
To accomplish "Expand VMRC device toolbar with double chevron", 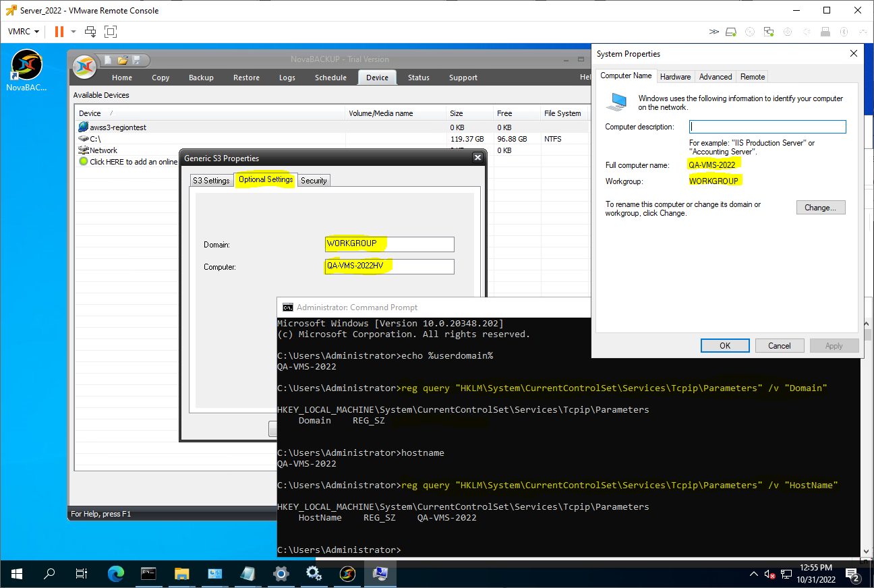I will coord(714,32).
